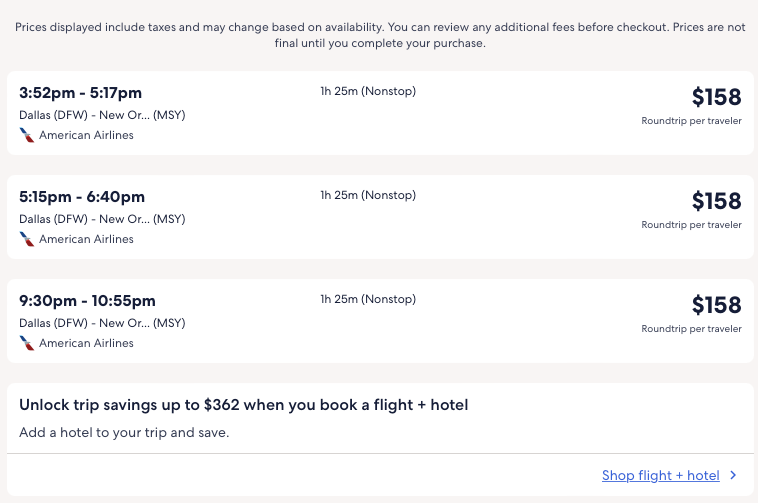Click the 1h 25m (Nonstop) label on third flight

point(368,300)
